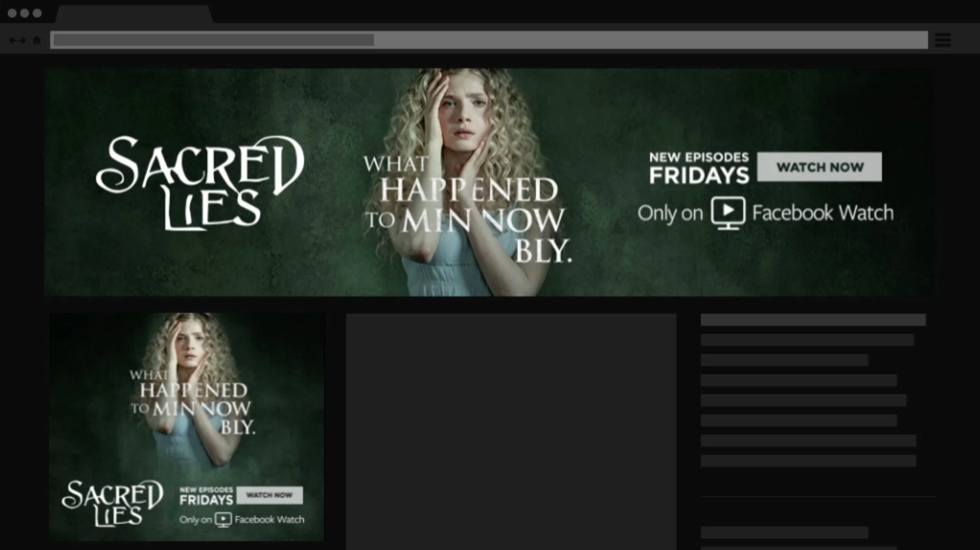The image size is (980, 550).
Task: Select the open browser tab
Action: (134, 15)
